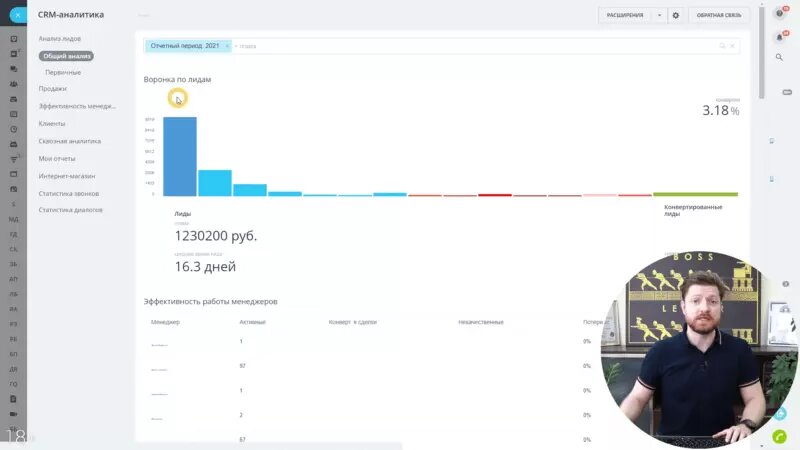Click the video camera icon in left sidebar
This screenshot has height=450, width=800.
pos(14,414)
